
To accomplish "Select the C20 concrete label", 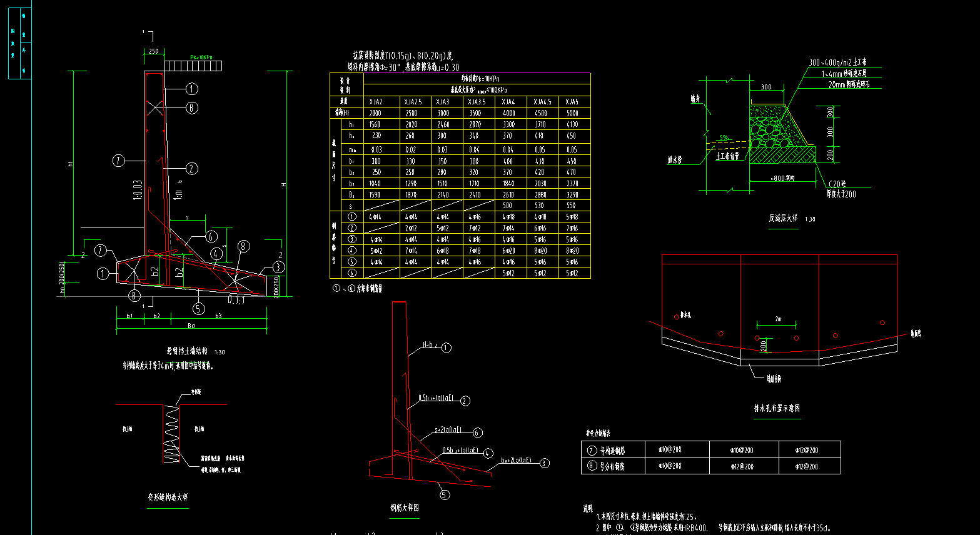I will 838,184.
